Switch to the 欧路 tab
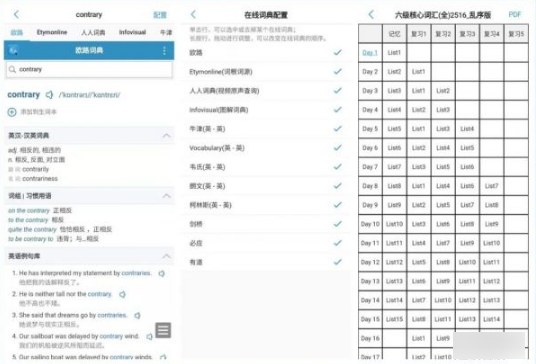 pyautogui.click(x=17, y=32)
